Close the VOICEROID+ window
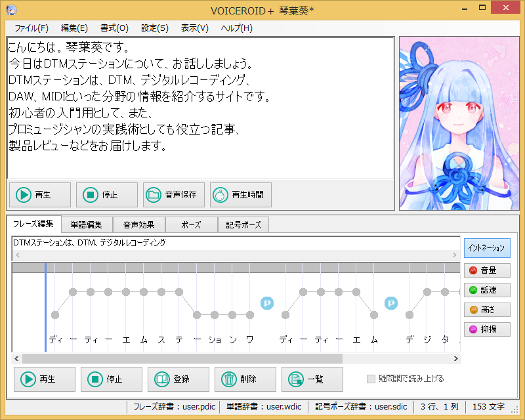Viewport: 525px width, 420px height. tap(505, 7)
